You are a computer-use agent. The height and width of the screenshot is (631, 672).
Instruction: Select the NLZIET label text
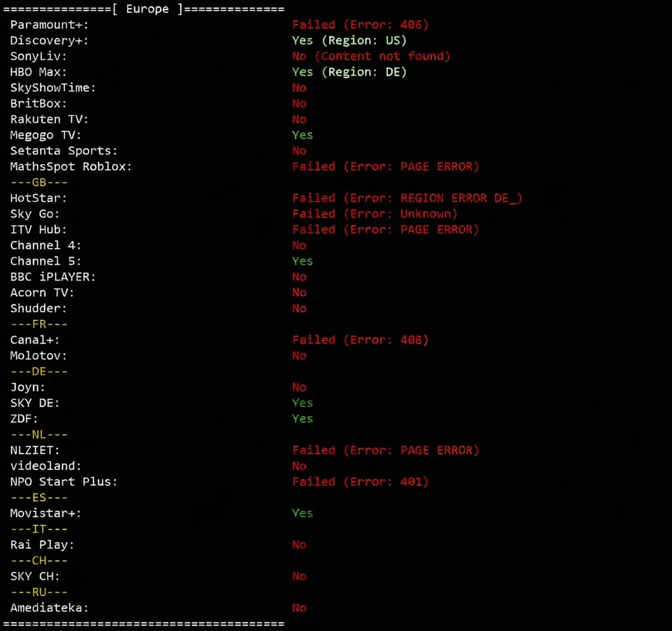[x=35, y=450]
